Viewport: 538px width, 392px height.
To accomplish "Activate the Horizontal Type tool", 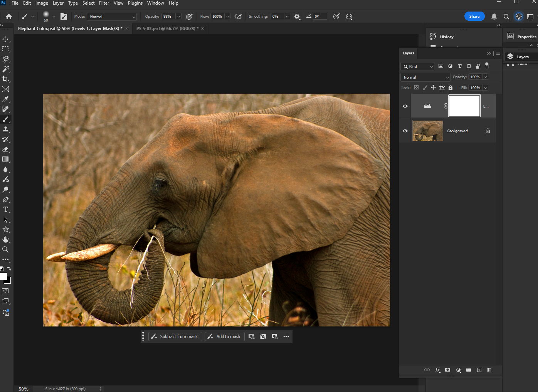I will [x=5, y=210].
